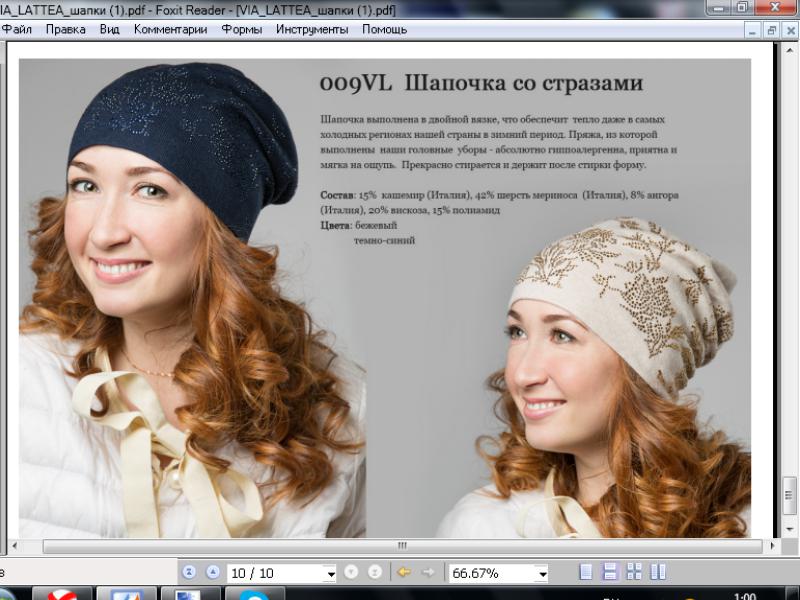Image resolution: width=800 pixels, height=600 pixels.
Task: Go to first page button
Action: 189,572
